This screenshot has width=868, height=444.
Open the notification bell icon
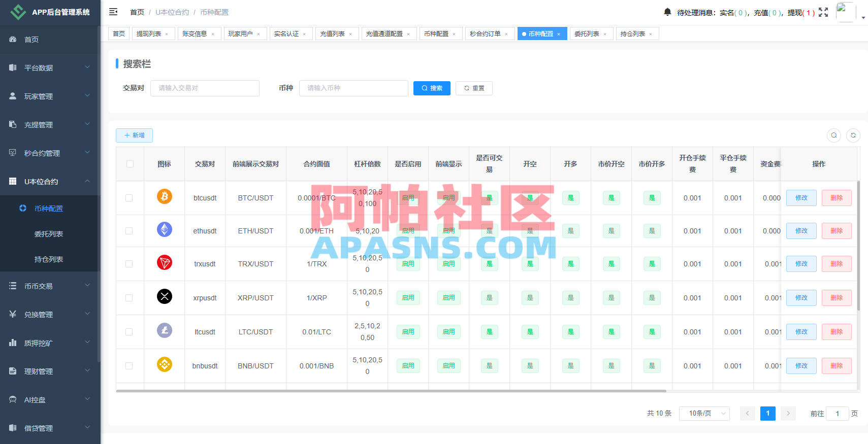click(x=667, y=12)
